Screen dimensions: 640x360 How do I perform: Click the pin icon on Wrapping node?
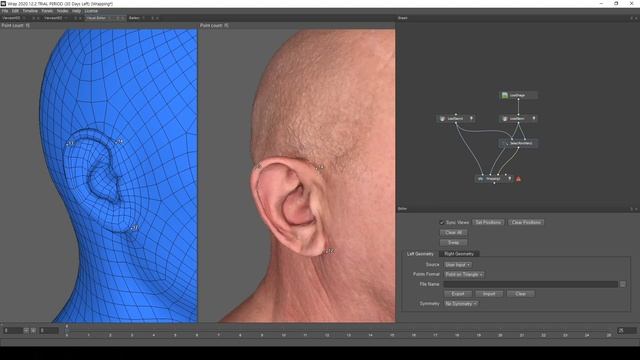509,178
